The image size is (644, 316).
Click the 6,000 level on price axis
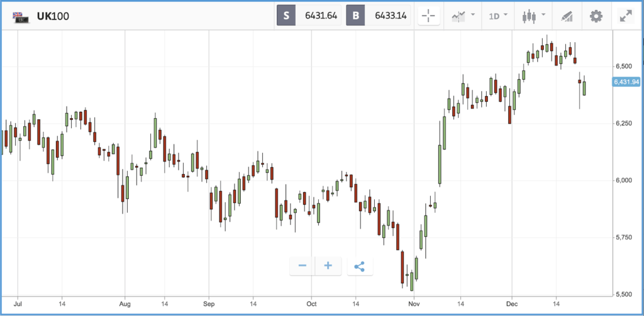coord(623,180)
